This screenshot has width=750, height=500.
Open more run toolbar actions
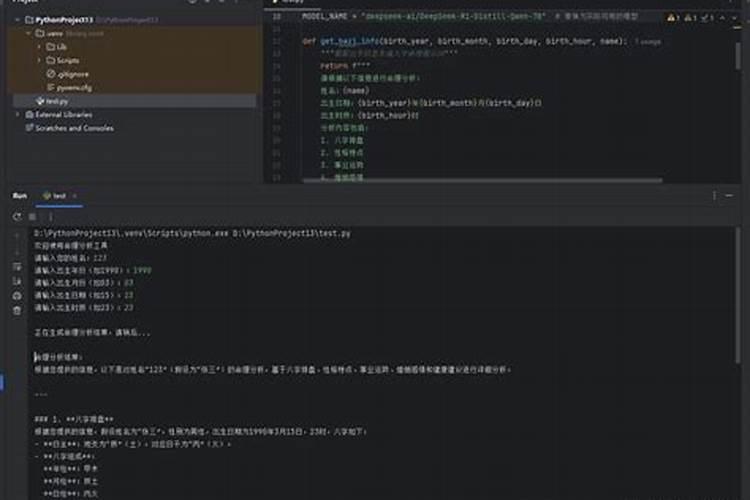(50, 217)
